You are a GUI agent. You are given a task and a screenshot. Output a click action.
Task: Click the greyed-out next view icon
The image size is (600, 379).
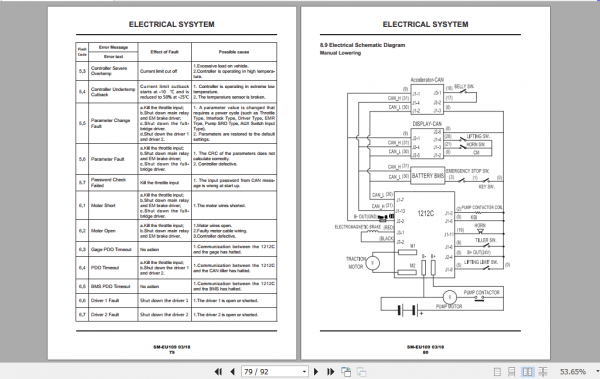coord(362,372)
